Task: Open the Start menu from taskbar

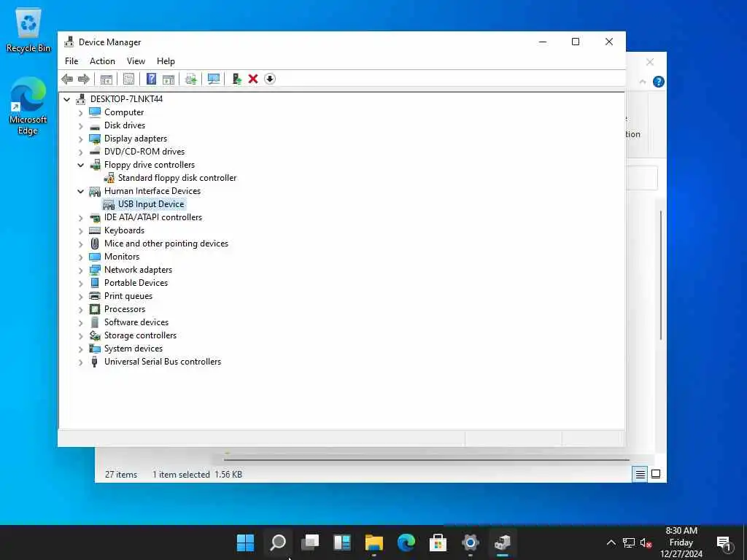Action: point(245,542)
